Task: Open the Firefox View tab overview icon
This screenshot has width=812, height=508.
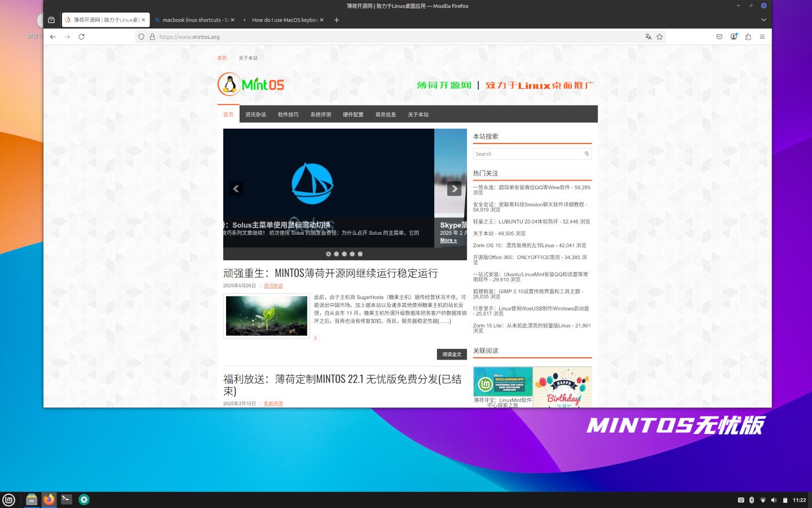Action: pyautogui.click(x=51, y=20)
